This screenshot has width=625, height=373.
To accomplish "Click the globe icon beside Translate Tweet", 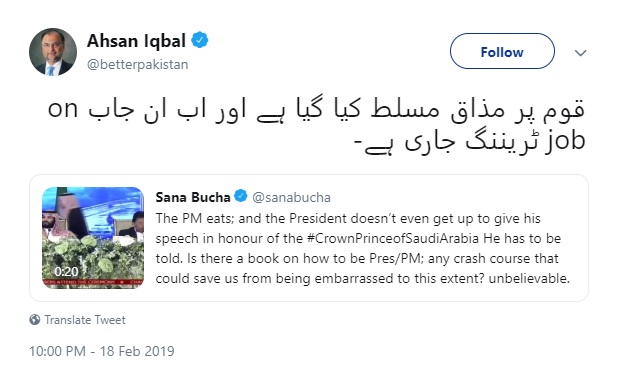I will (x=35, y=320).
